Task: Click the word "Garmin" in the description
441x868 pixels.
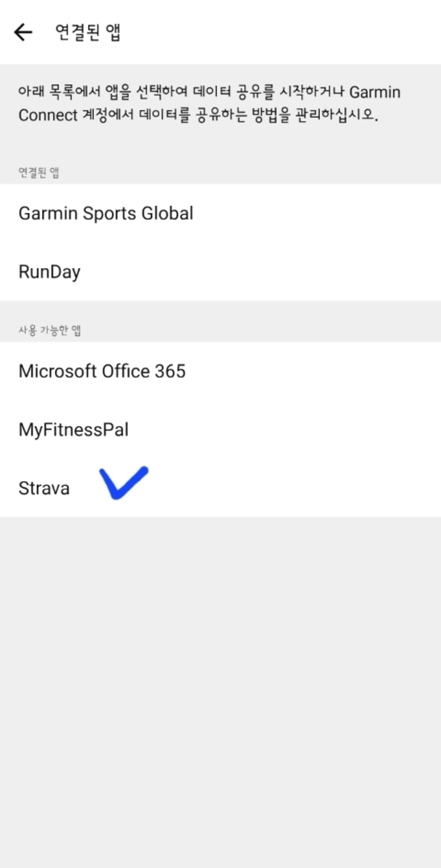Action: pyautogui.click(x=375, y=92)
